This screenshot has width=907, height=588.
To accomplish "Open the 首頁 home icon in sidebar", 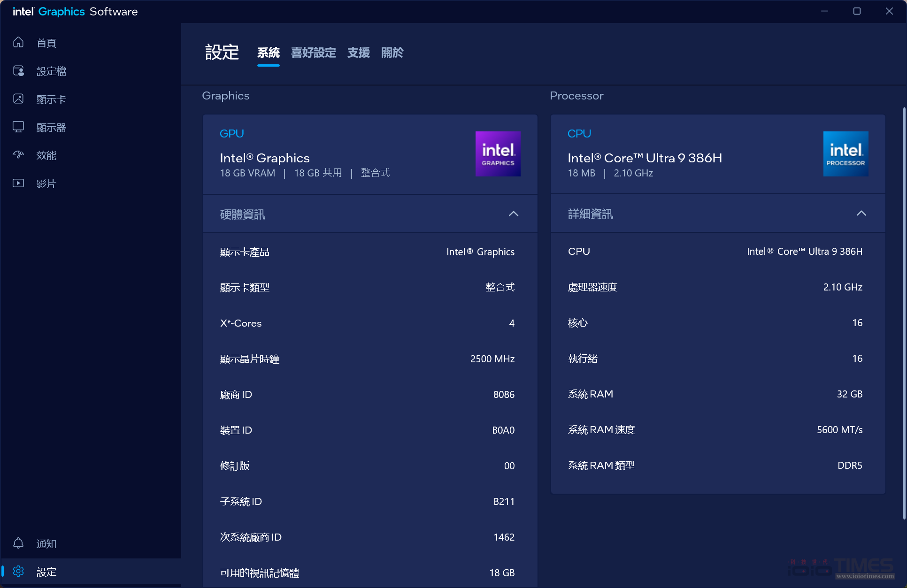I will coord(18,43).
